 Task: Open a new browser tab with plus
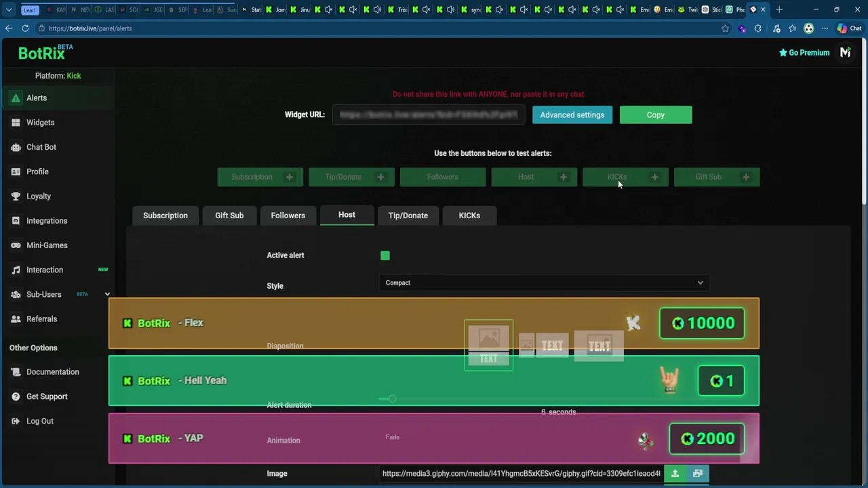(779, 9)
